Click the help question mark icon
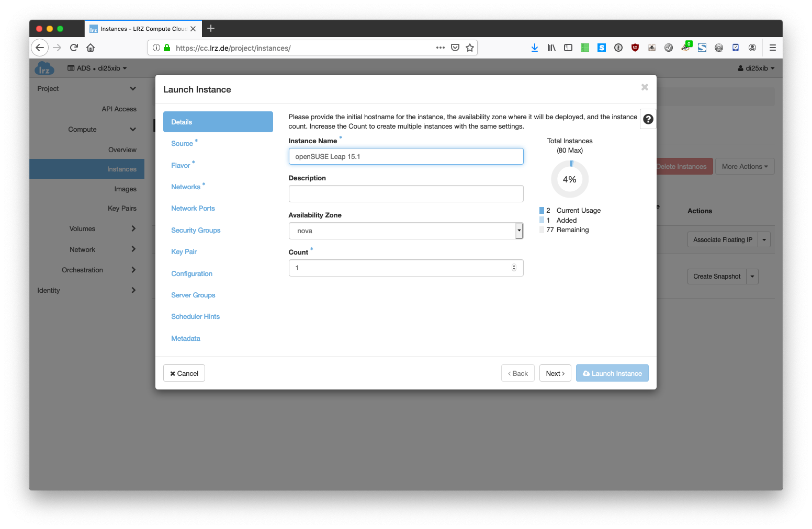 click(648, 119)
